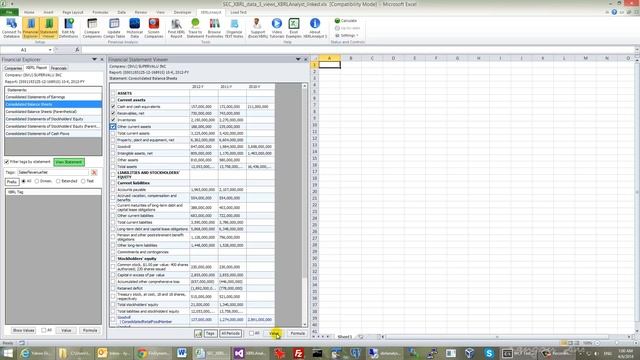This screenshot has height=360, width=640.
Task: Open Financial Statement Viewer pane options dropdown
Action: (x=298, y=60)
